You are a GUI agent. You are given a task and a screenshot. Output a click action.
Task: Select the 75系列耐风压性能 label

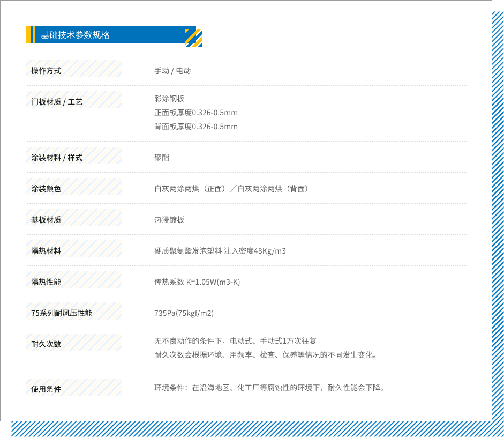coord(62,313)
